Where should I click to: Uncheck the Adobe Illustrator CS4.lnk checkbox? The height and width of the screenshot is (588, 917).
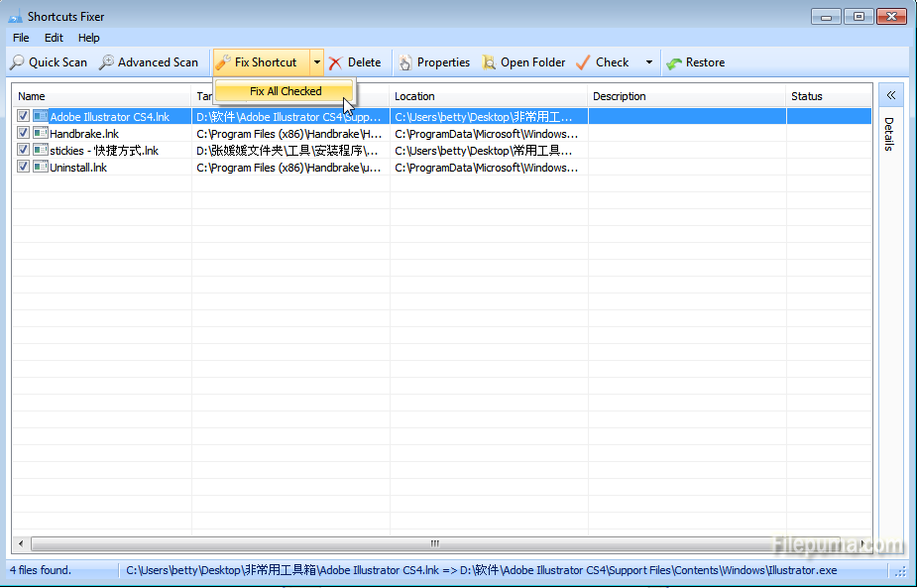pos(24,117)
